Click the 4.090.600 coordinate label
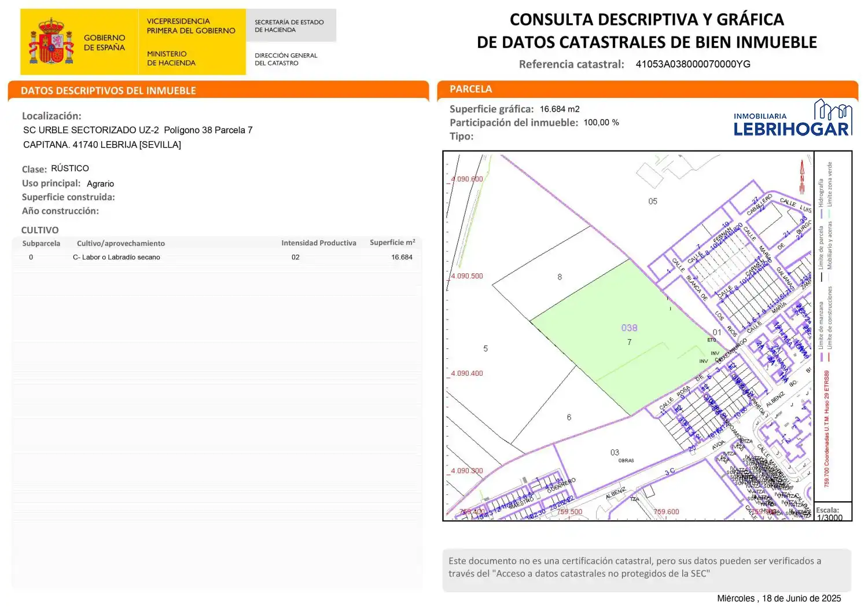This screenshot has height=613, width=868. click(x=467, y=179)
